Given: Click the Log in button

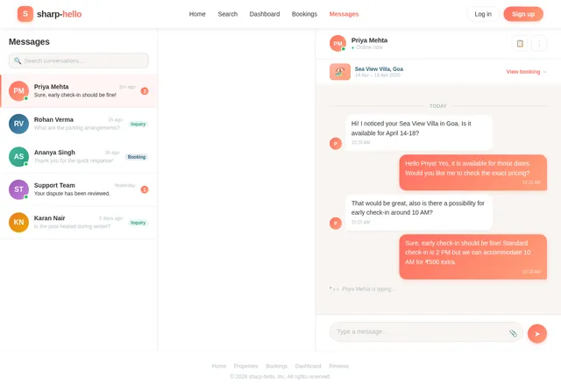Looking at the screenshot, I should click(x=483, y=14).
